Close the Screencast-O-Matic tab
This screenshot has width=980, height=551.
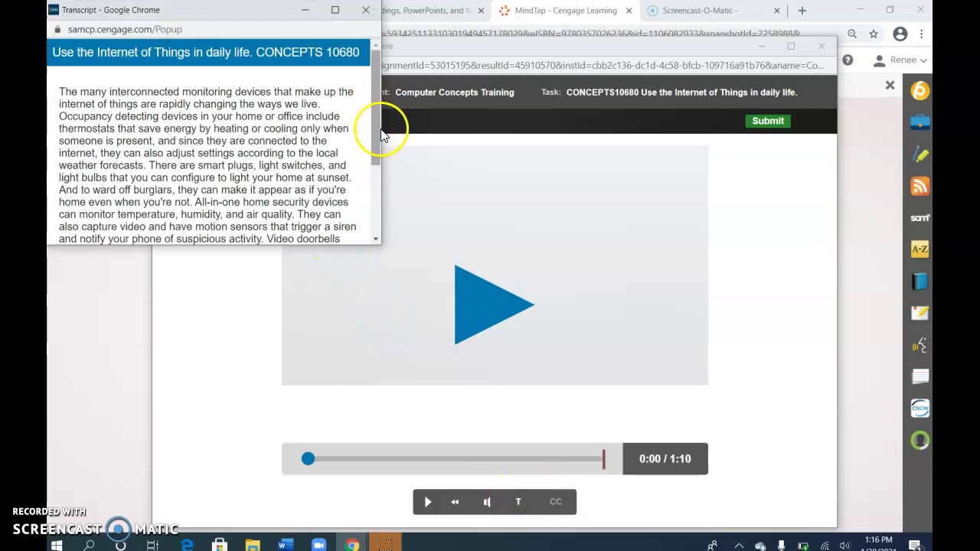tap(776, 11)
